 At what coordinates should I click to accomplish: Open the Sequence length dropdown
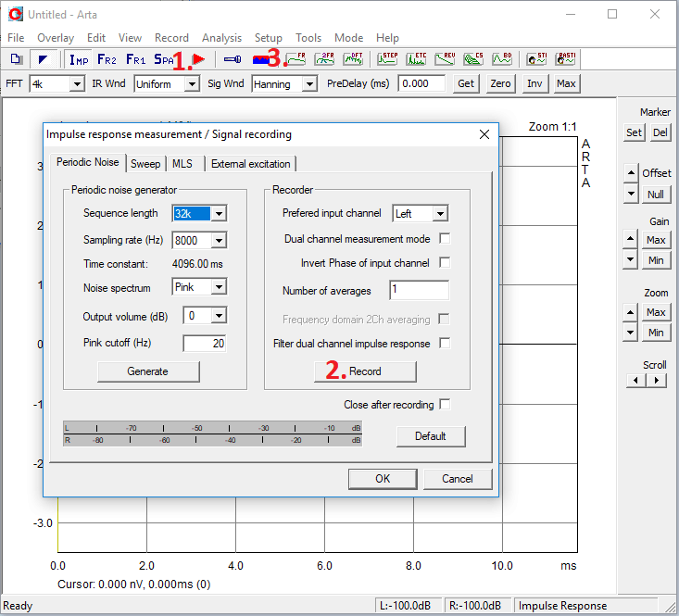[x=218, y=214]
